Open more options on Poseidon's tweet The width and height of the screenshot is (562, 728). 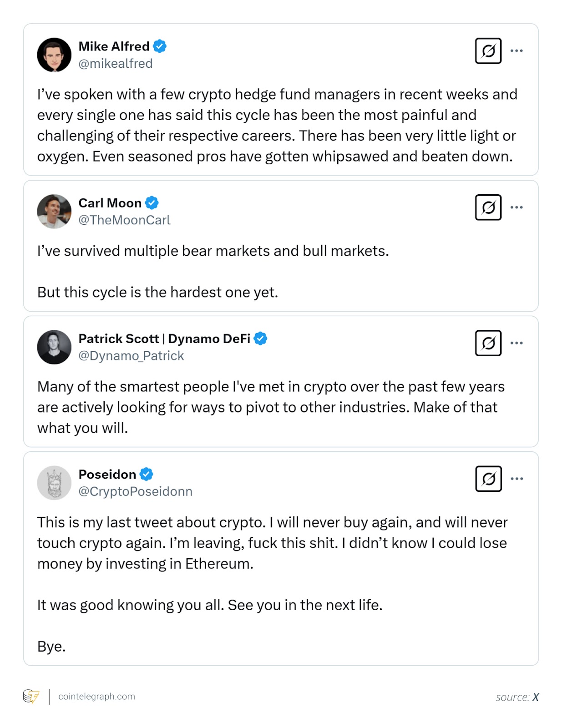516,479
